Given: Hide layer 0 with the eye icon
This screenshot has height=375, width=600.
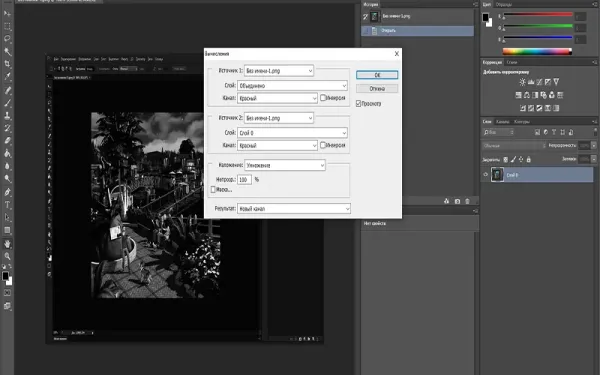Looking at the screenshot, I should click(x=486, y=174).
